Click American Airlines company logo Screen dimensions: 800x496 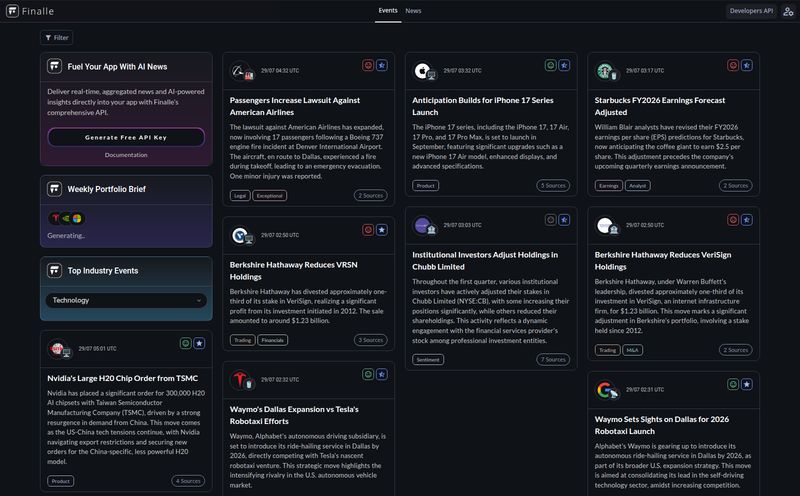pos(241,71)
